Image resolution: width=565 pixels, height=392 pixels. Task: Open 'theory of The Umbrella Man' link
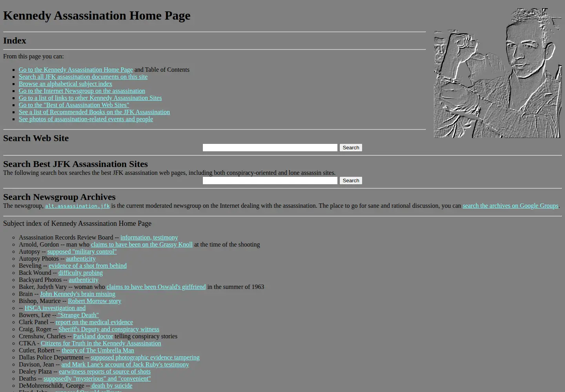[x=98, y=350]
